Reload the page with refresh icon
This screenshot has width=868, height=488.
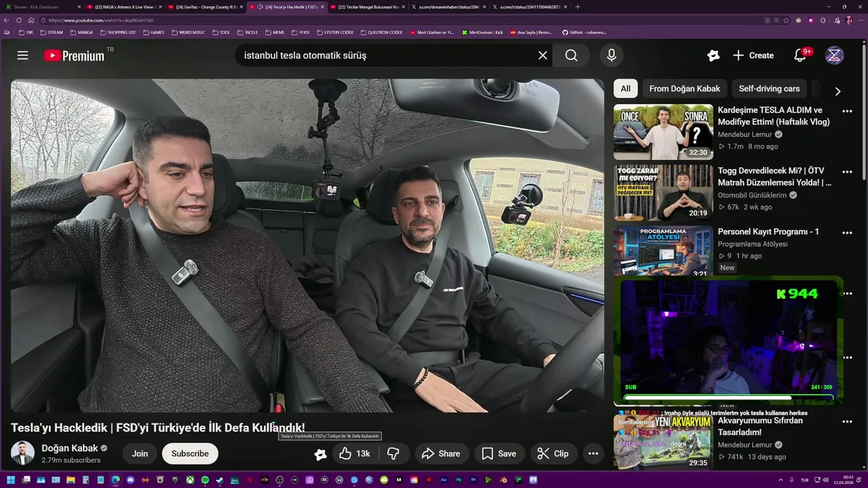point(20,20)
